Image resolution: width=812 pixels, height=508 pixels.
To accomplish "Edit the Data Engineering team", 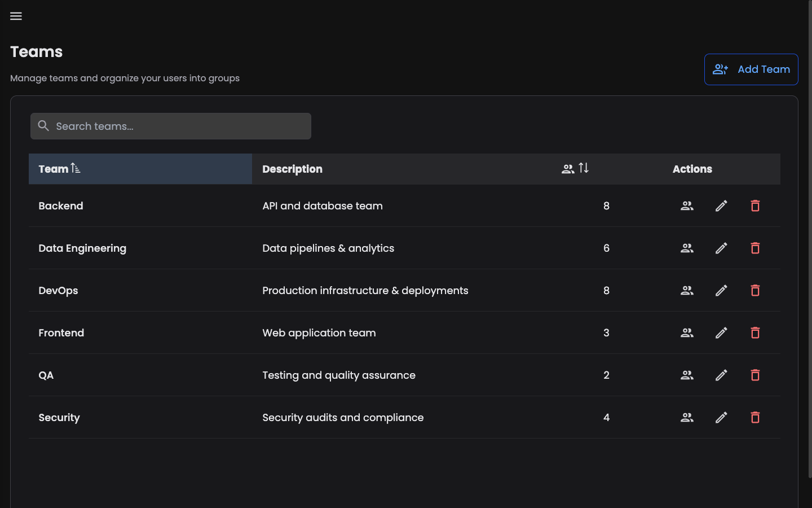I will click(x=721, y=248).
